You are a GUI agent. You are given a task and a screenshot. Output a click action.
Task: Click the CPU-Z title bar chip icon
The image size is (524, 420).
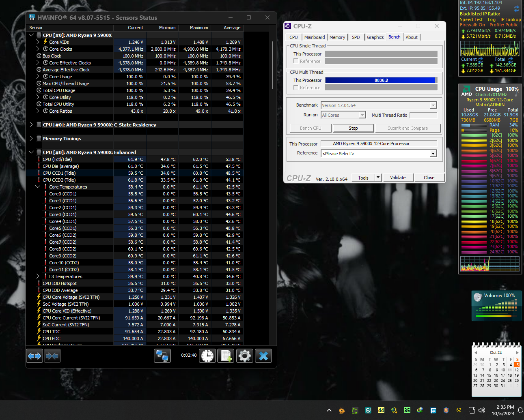click(288, 26)
